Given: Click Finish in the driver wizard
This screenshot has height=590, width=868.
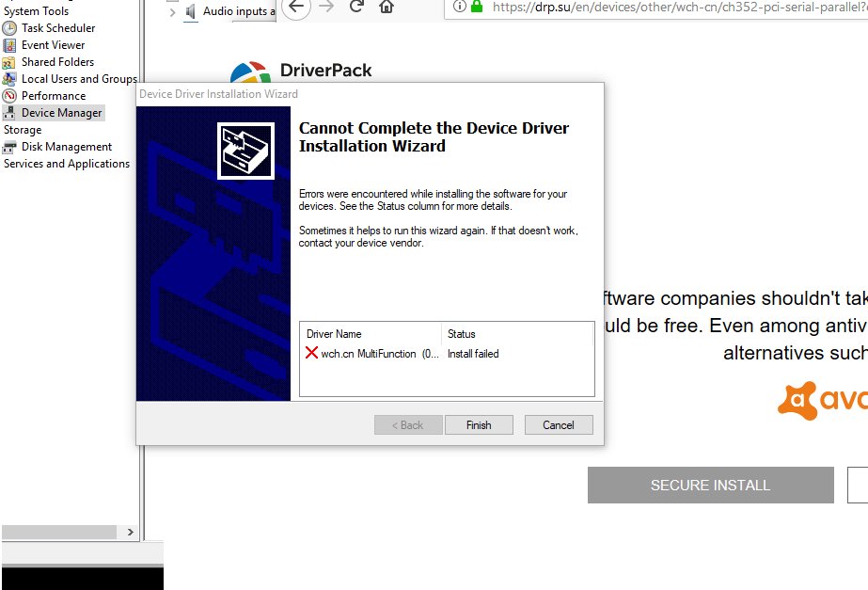Looking at the screenshot, I should pyautogui.click(x=479, y=425).
